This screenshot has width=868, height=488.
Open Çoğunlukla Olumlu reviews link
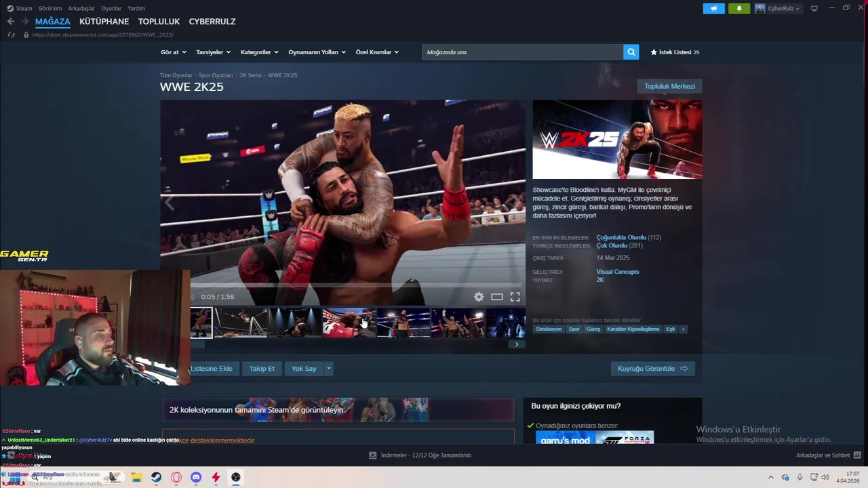[621, 237]
